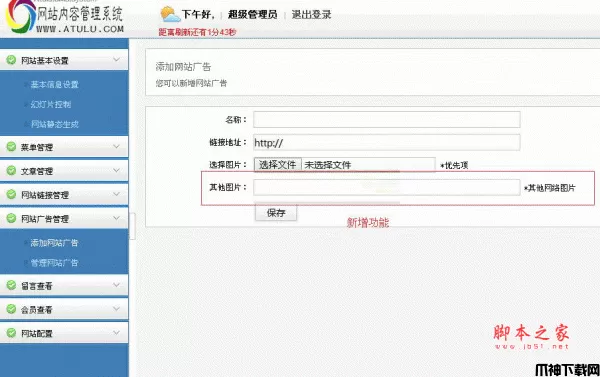Go to 幻灯片控制 submenu link
600x377 pixels.
coord(51,104)
